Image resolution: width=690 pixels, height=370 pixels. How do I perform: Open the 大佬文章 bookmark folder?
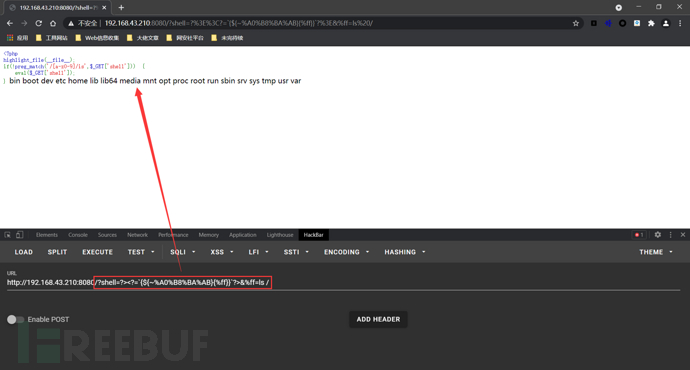coord(143,38)
